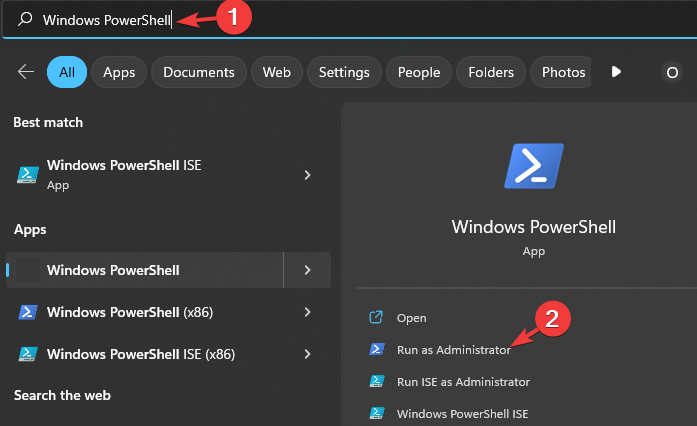Open the circular O account button

pos(672,72)
